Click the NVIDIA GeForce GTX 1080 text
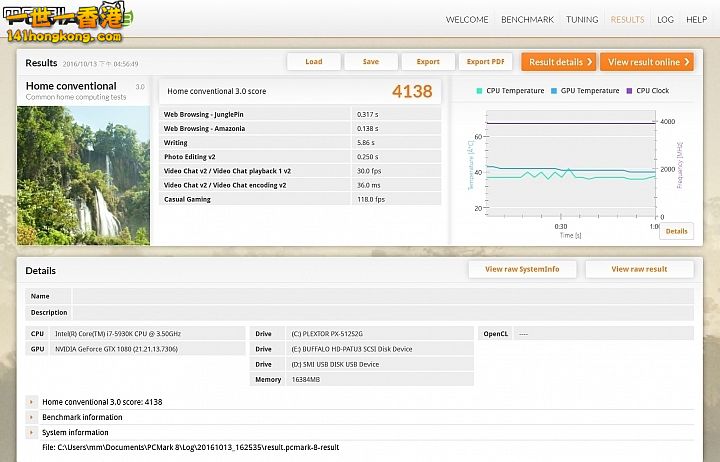720x462 pixels. click(116, 349)
